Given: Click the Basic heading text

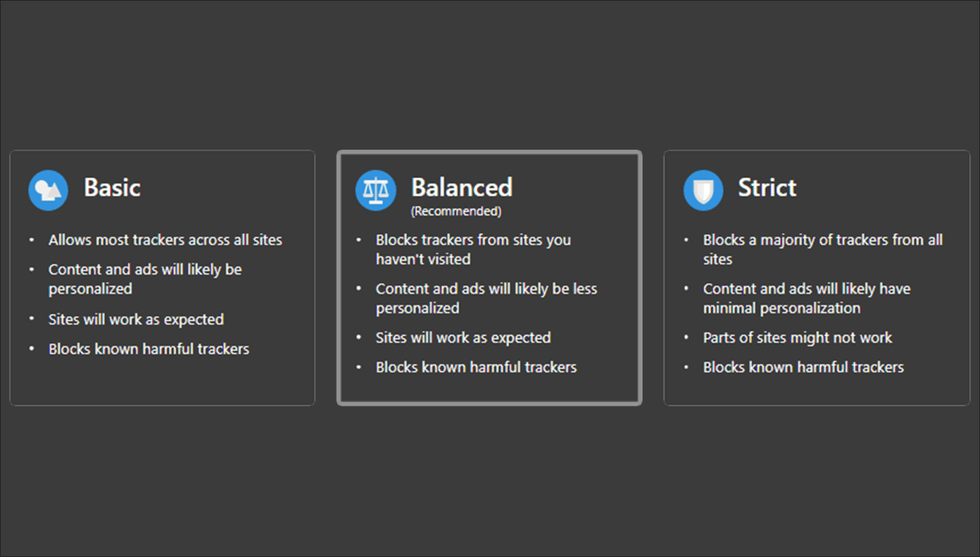Looking at the screenshot, I should (x=112, y=187).
